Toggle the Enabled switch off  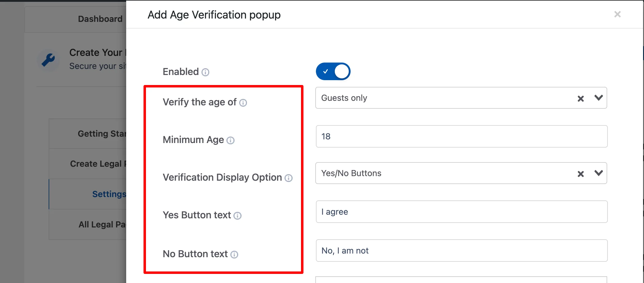point(333,71)
